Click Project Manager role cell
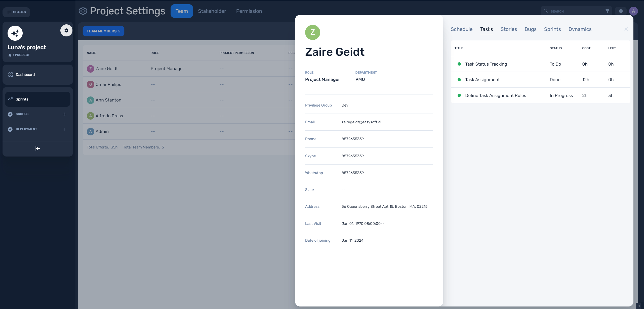This screenshot has height=309, width=644. pyautogui.click(x=167, y=69)
